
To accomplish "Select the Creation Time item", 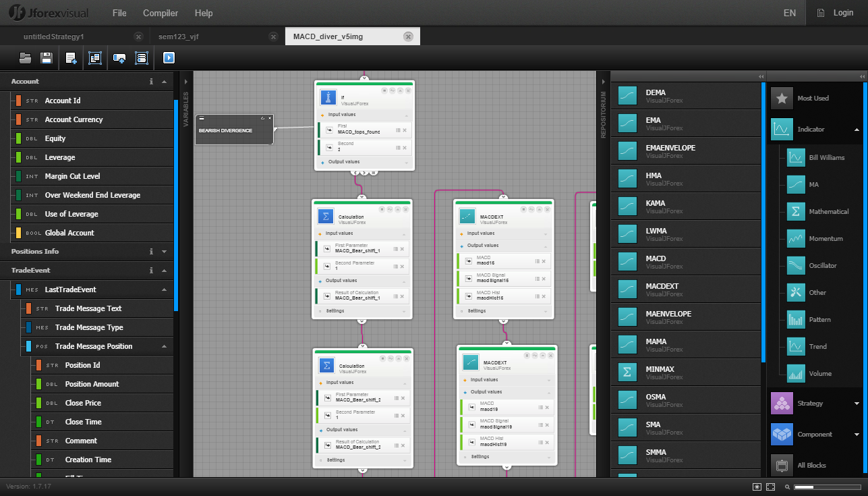I will [103, 460].
